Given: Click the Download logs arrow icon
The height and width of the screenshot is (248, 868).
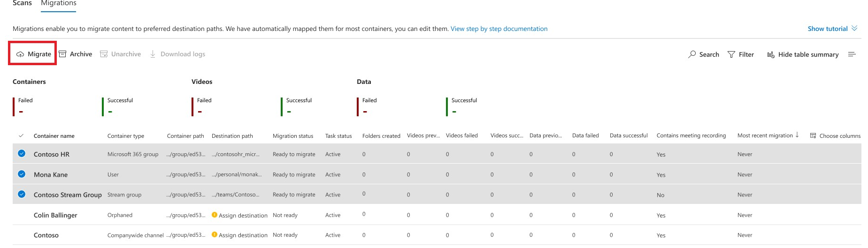Looking at the screenshot, I should tap(153, 54).
